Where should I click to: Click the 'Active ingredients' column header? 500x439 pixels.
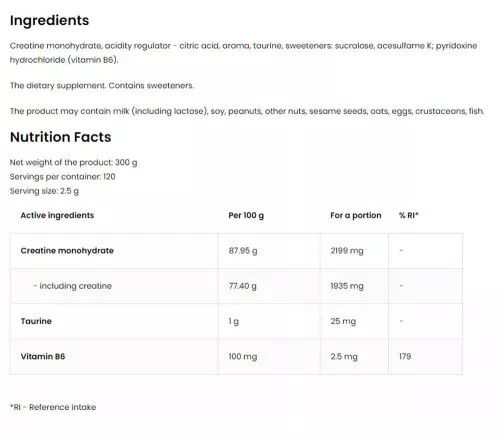[x=57, y=215]
